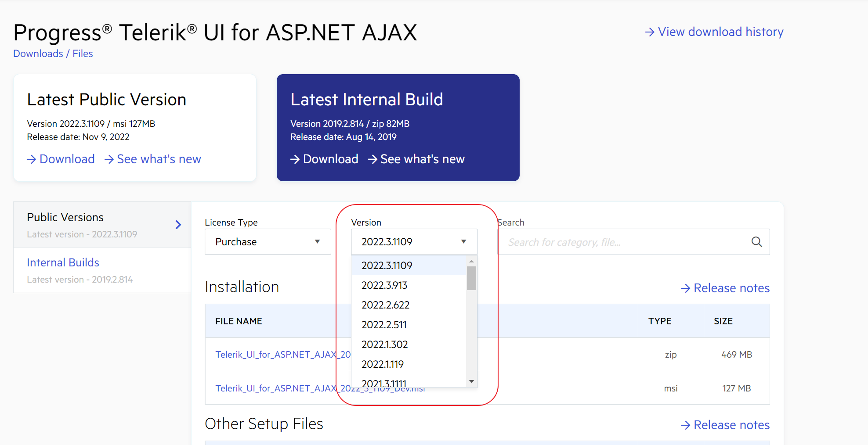Choose version 2022.1.119 option
The width and height of the screenshot is (868, 445).
tap(382, 364)
